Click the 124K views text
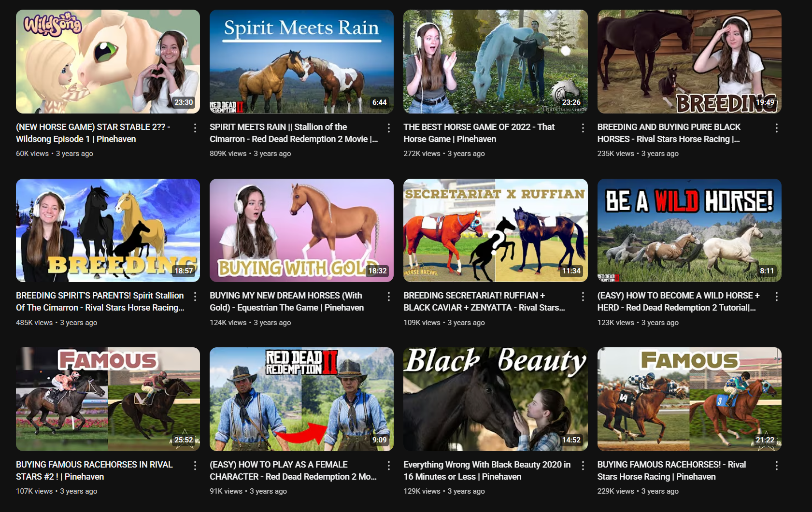The image size is (812, 512). [228, 323]
